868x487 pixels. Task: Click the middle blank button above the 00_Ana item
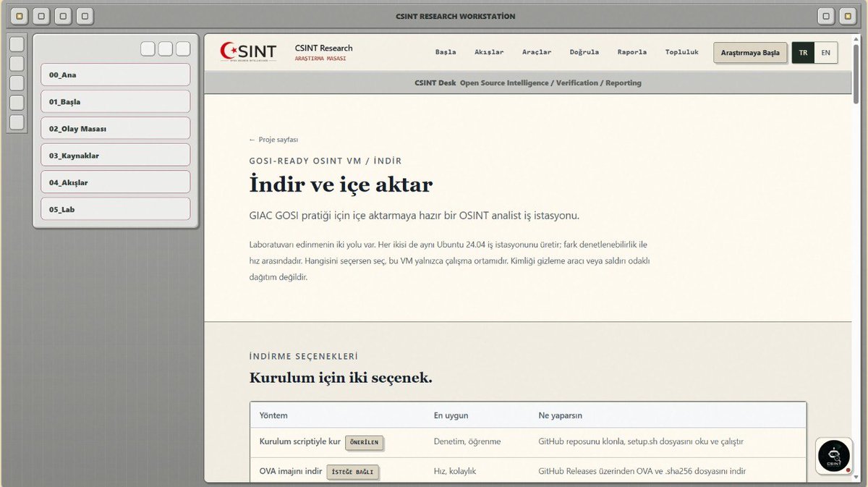[166, 48]
